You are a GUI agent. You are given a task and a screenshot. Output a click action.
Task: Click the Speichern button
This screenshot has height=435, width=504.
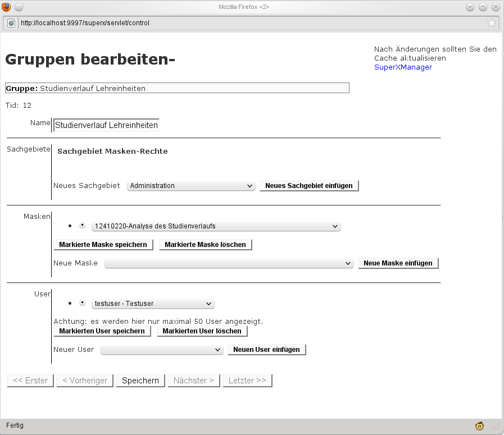tap(140, 381)
